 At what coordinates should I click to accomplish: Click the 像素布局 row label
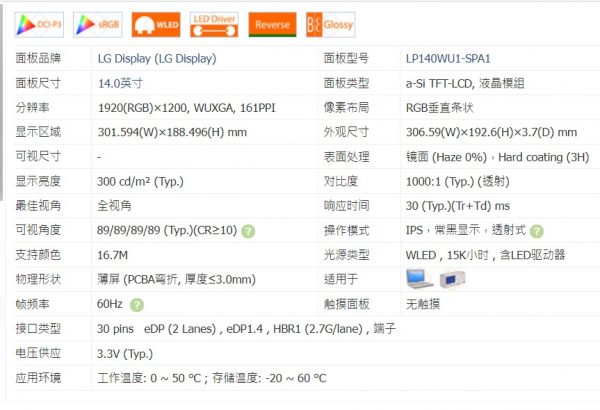346,108
